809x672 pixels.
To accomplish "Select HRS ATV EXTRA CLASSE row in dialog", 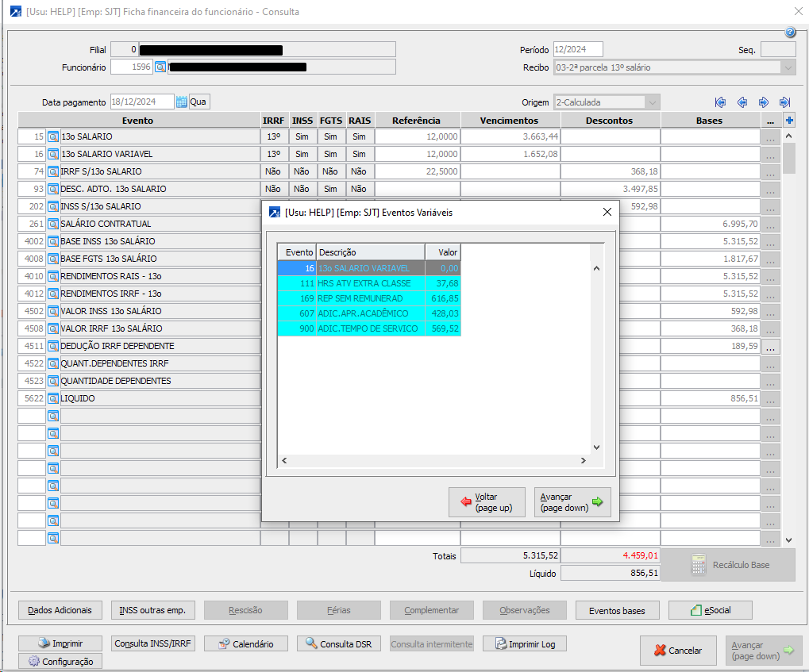I will pos(369,283).
